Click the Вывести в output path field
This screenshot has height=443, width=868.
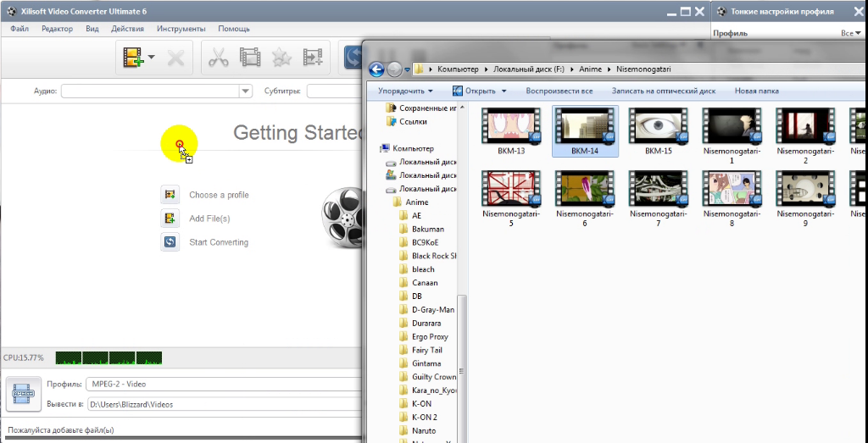[224, 404]
